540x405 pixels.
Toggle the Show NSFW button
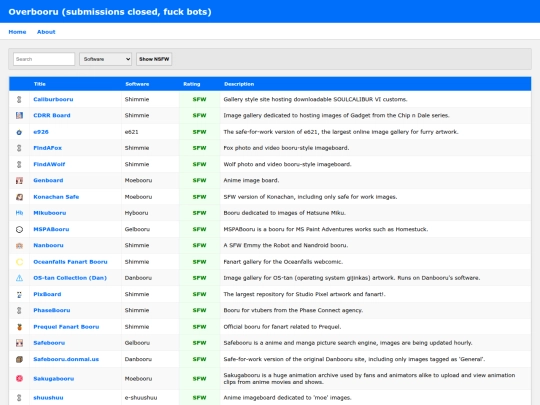click(154, 59)
